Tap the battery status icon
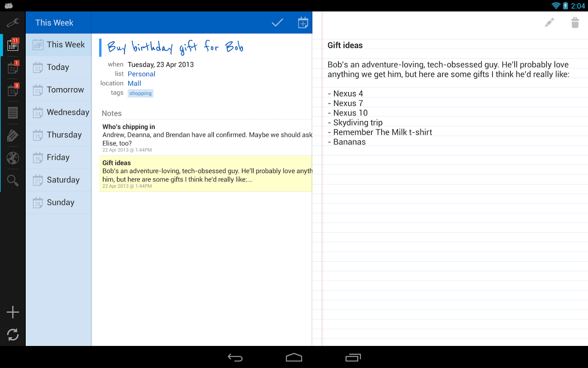Viewport: 588px width, 368px height. (566, 6)
